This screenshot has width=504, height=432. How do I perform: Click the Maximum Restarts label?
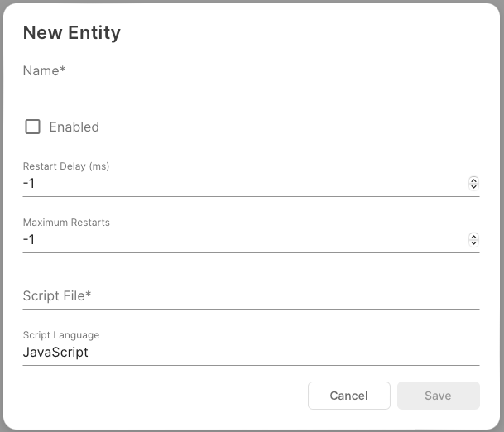66,223
